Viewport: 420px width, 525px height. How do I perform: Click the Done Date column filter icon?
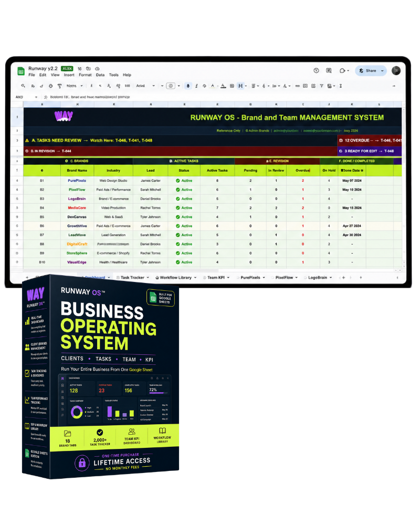pyautogui.click(x=362, y=171)
